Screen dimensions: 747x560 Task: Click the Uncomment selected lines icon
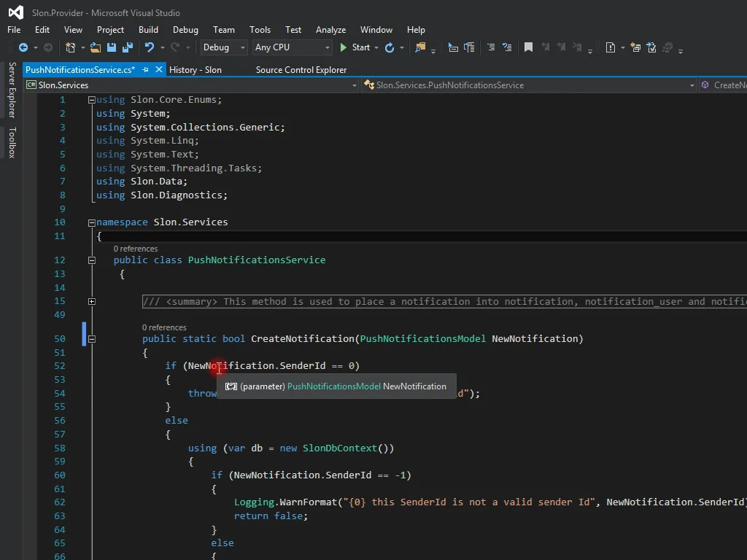(507, 47)
